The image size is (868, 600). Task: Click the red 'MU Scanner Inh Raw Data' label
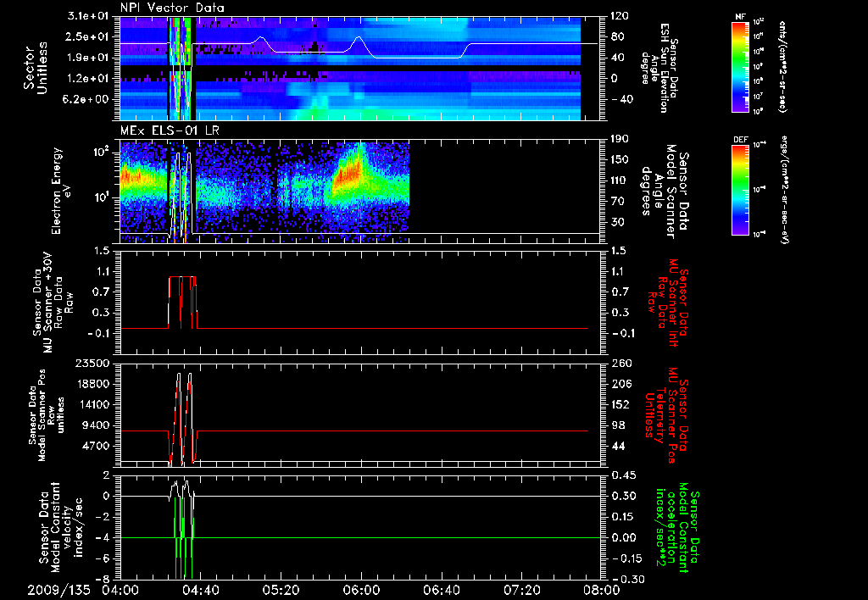click(x=667, y=303)
